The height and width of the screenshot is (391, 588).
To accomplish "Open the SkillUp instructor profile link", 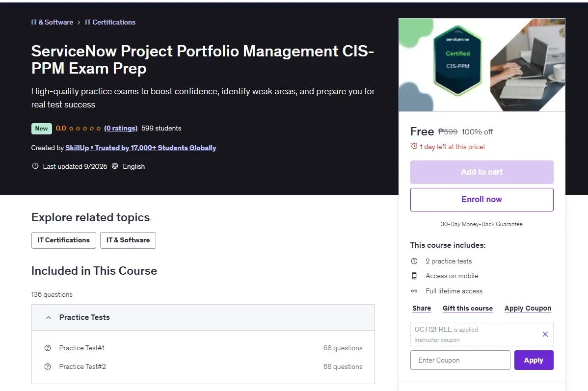I will pos(141,148).
